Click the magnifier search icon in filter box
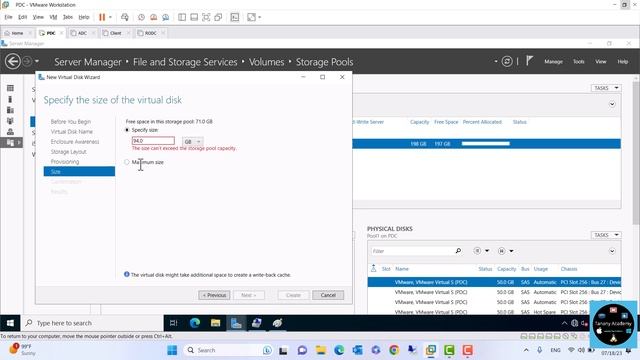The width and height of the screenshot is (640, 360). click(458, 251)
